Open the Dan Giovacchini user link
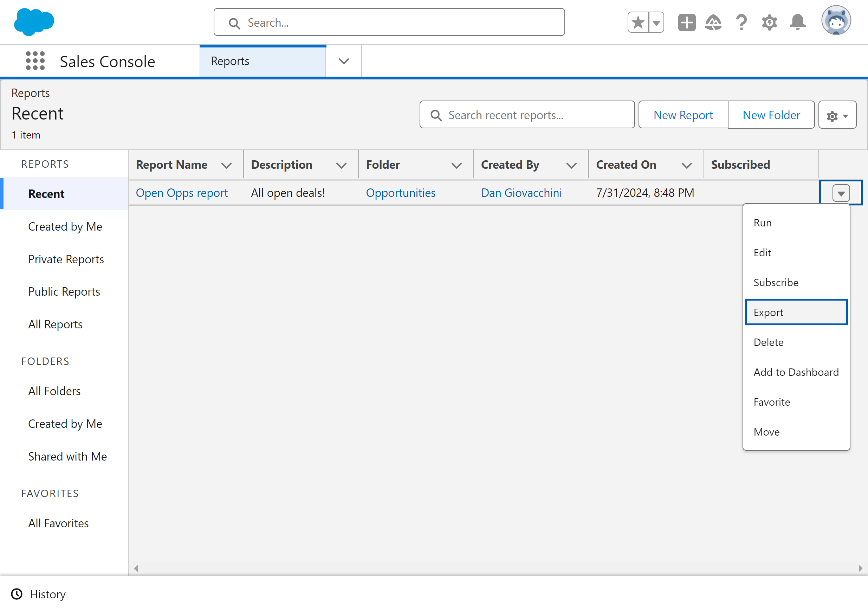 (522, 193)
